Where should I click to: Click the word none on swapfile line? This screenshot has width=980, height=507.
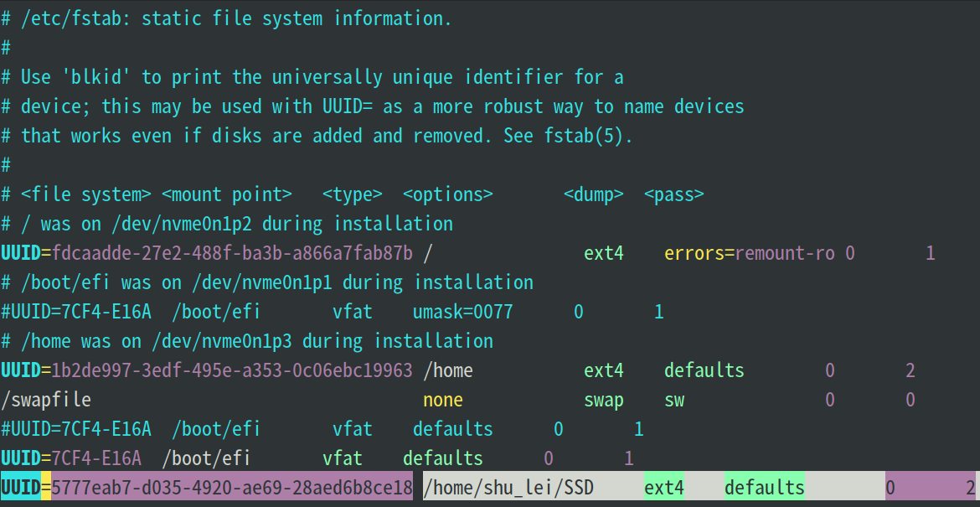pyautogui.click(x=443, y=400)
